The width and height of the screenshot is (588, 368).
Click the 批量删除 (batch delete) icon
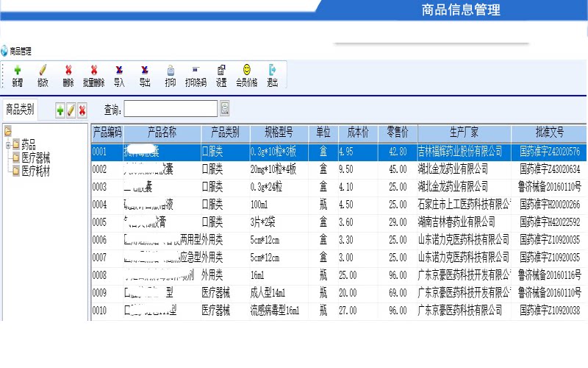click(94, 70)
